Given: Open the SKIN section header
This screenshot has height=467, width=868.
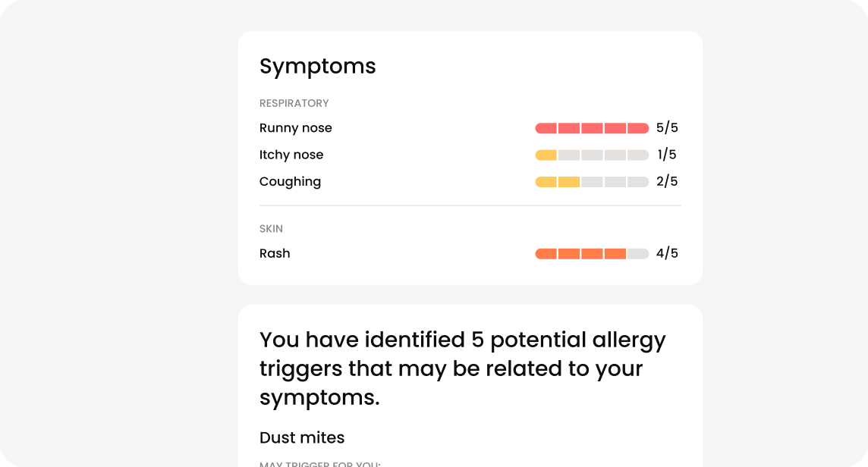Looking at the screenshot, I should [271, 228].
